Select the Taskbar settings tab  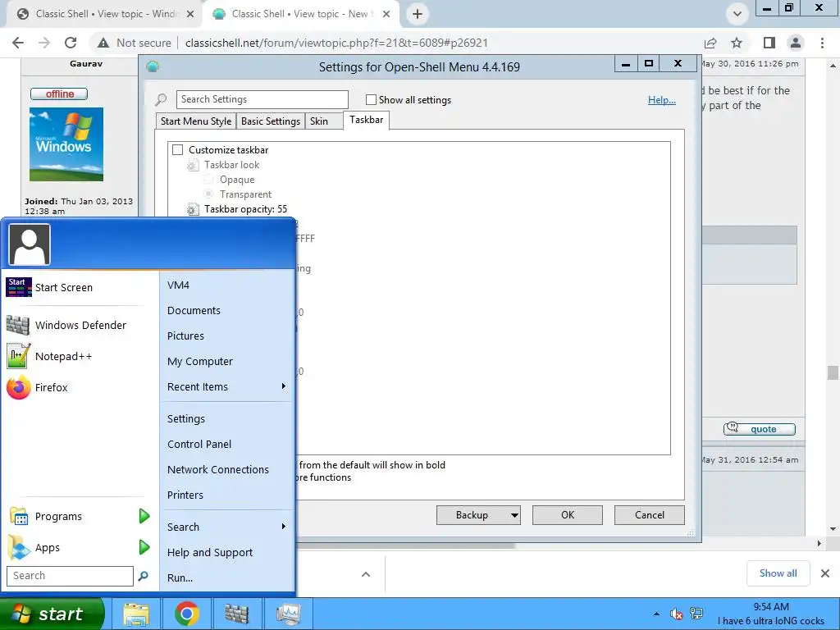(367, 120)
